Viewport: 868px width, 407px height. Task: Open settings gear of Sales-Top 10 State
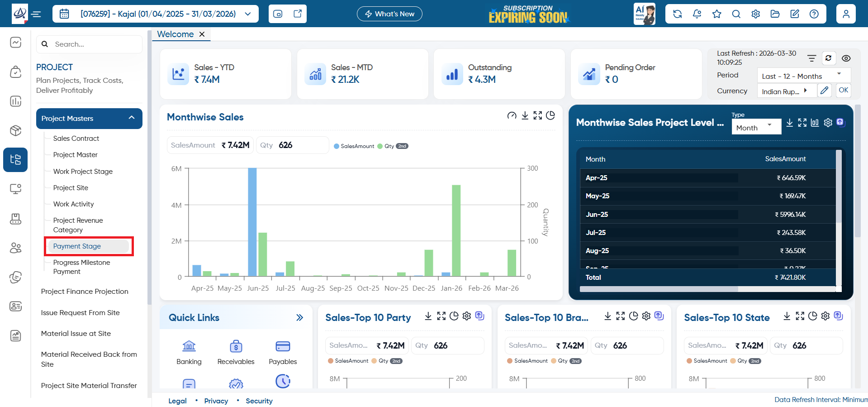point(825,316)
